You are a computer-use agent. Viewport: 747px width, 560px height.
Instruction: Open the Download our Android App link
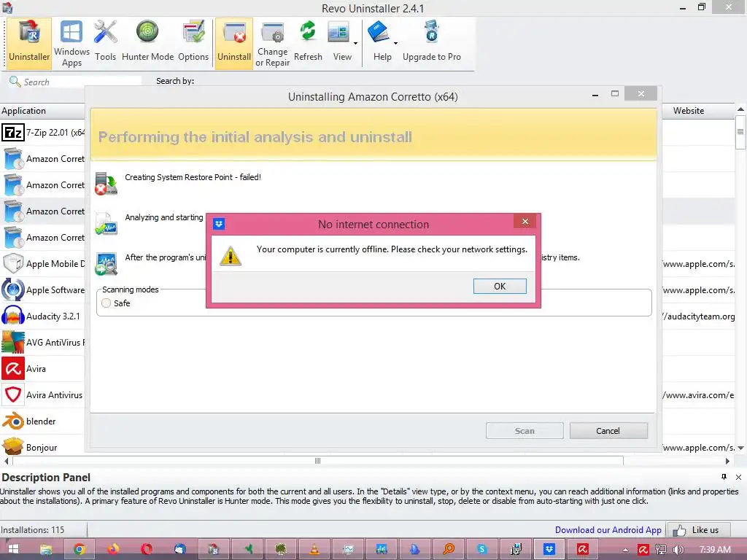(608, 529)
